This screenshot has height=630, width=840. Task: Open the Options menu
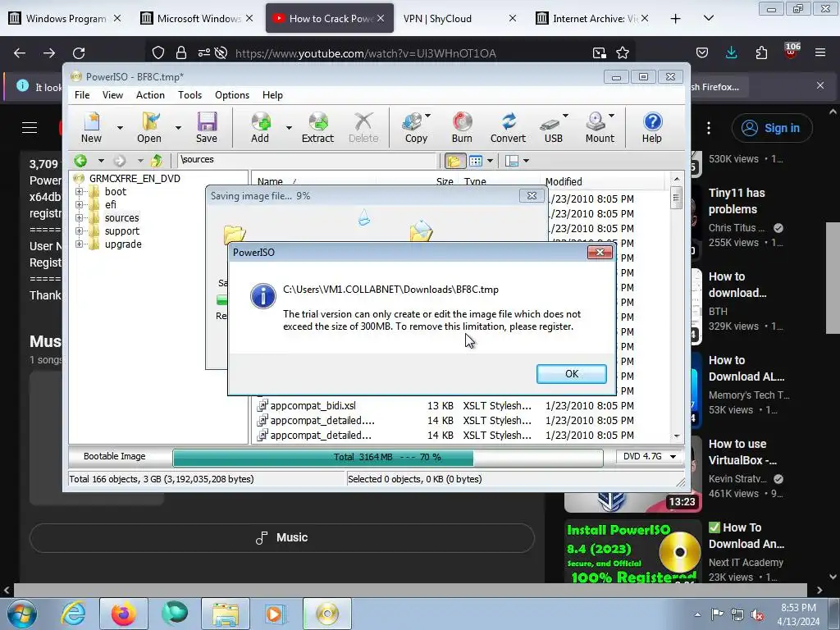coord(232,95)
